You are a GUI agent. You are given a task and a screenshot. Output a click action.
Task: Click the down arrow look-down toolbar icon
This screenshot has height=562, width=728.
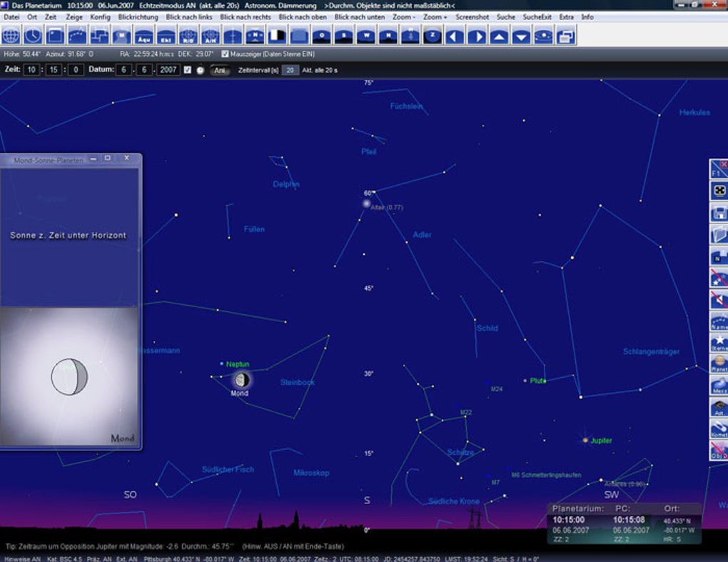click(522, 36)
